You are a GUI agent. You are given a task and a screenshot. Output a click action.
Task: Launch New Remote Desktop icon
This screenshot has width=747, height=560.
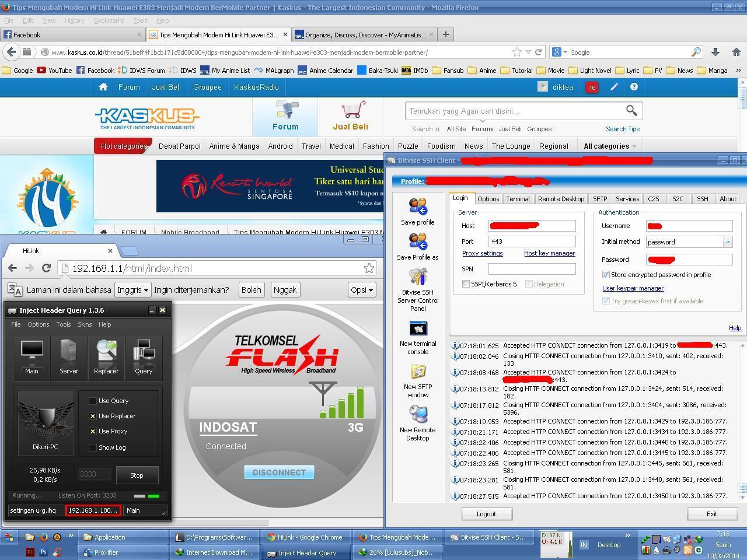(x=418, y=414)
